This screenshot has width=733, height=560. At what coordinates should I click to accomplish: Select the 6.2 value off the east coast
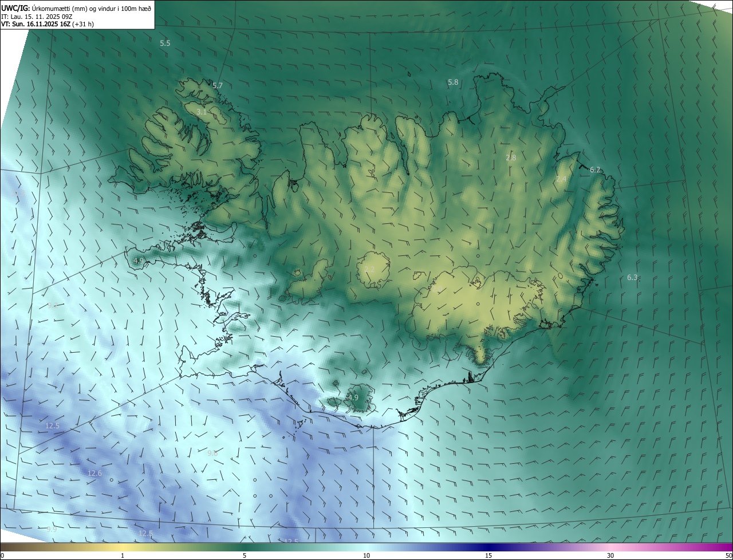coord(595,169)
